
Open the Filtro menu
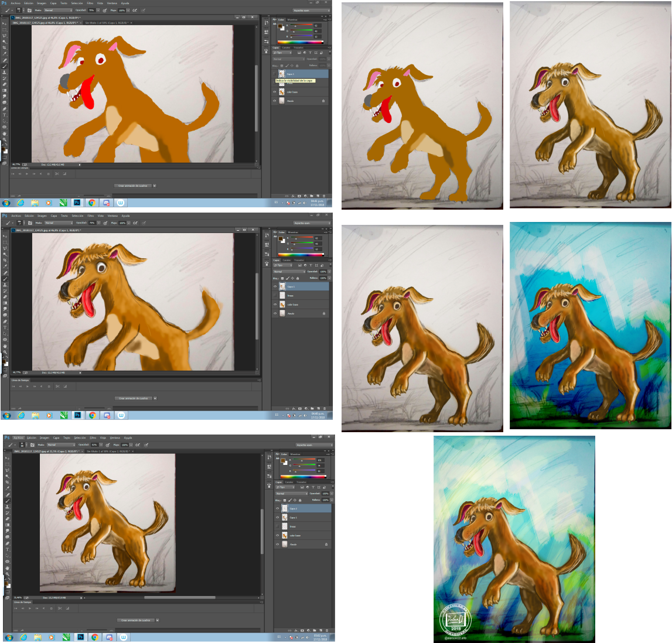tap(90, 4)
